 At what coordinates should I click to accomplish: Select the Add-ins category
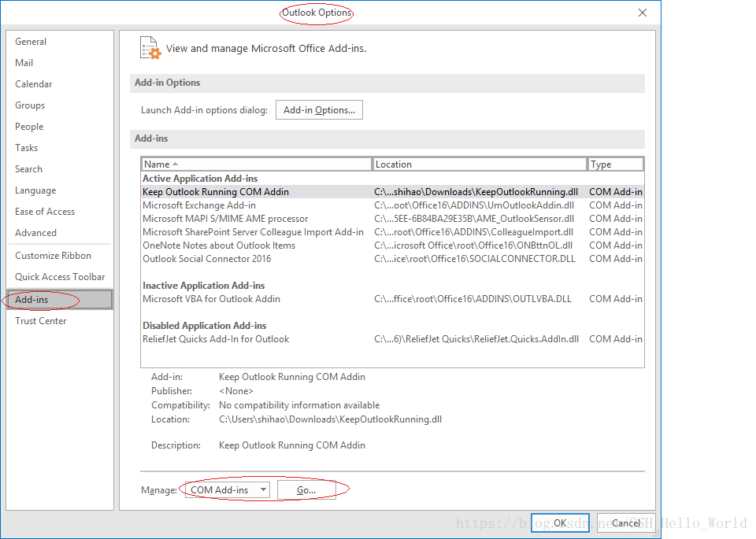(x=60, y=299)
